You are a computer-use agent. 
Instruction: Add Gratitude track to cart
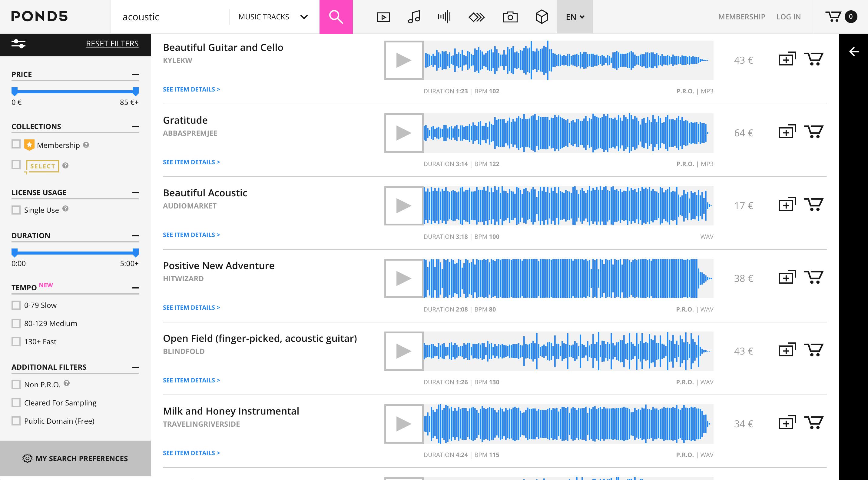pyautogui.click(x=813, y=132)
